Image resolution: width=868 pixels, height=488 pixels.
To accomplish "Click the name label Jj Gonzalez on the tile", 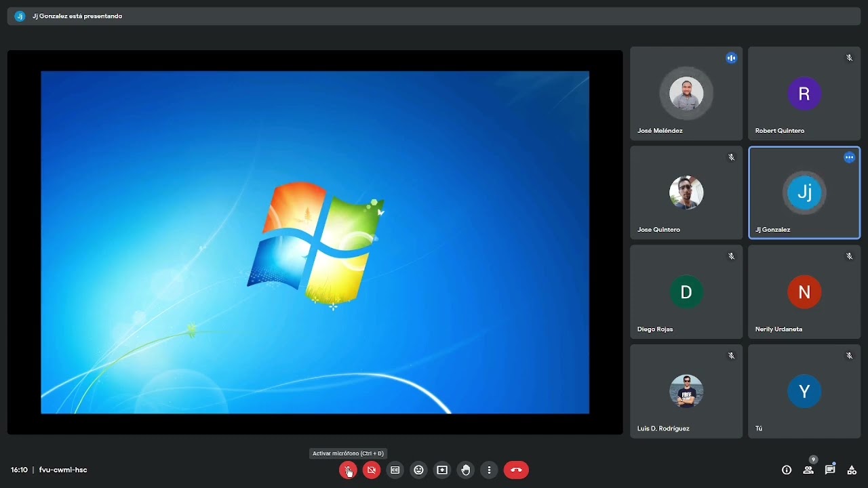I will pos(773,230).
